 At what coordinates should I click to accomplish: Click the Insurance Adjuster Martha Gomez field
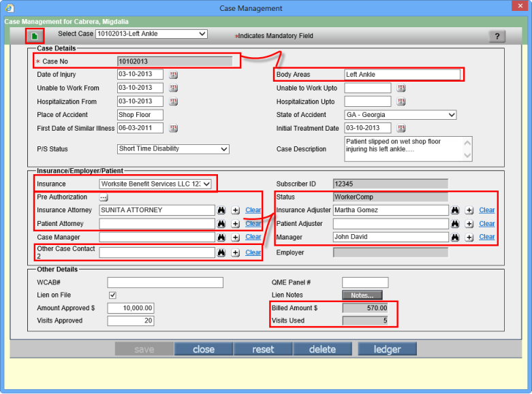point(391,210)
